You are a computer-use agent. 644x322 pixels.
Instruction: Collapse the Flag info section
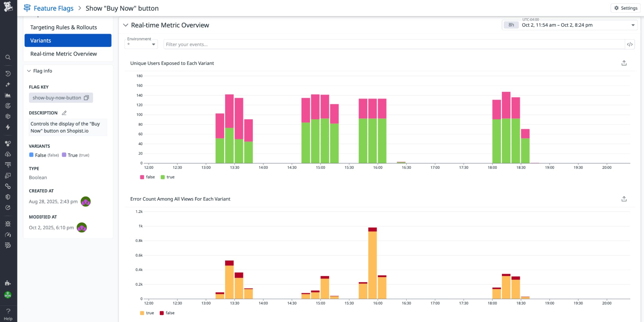(29, 71)
